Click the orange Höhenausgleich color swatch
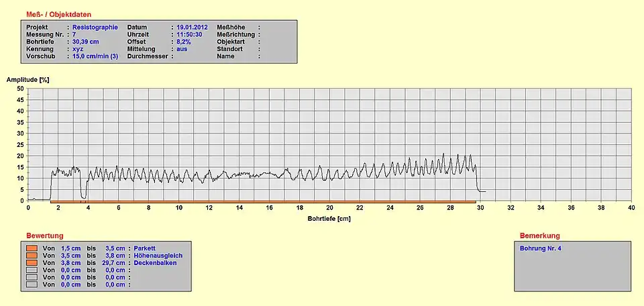Screen dimensions: 644x306 coord(32,255)
